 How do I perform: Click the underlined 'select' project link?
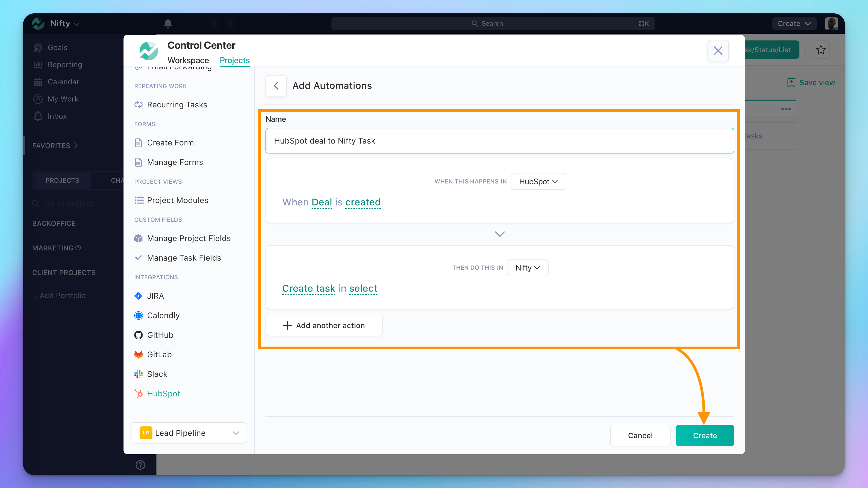[x=363, y=288]
